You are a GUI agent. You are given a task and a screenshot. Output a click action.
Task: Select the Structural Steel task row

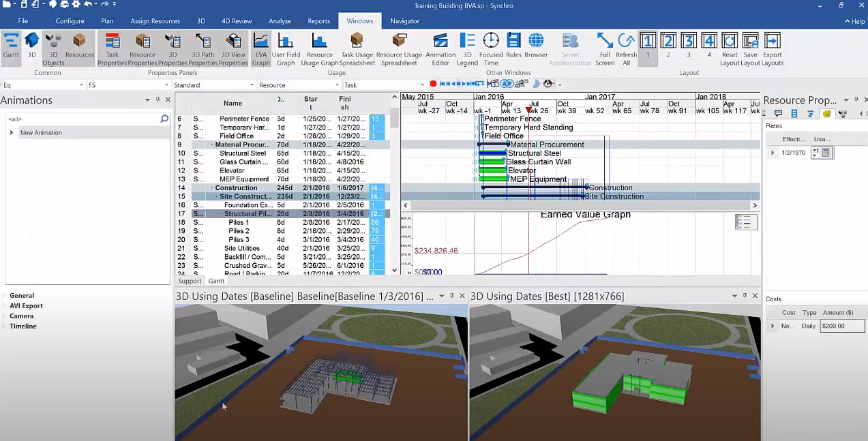point(282,153)
